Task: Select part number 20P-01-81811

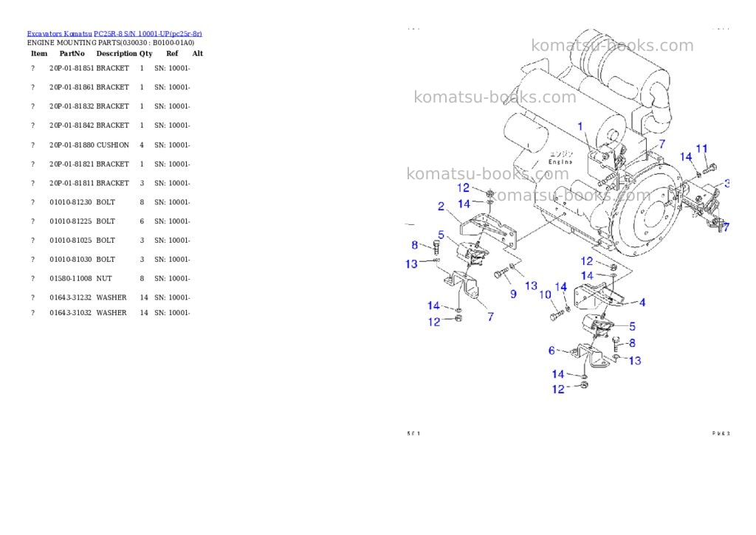Action: point(72,183)
